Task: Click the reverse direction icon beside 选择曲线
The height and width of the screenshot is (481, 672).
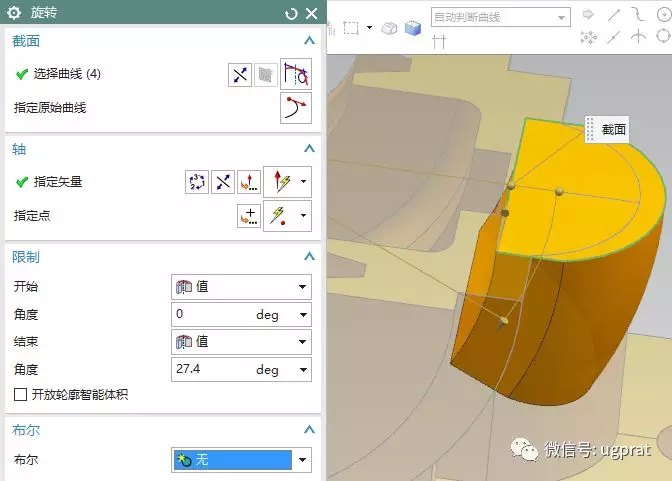Action: (240, 74)
